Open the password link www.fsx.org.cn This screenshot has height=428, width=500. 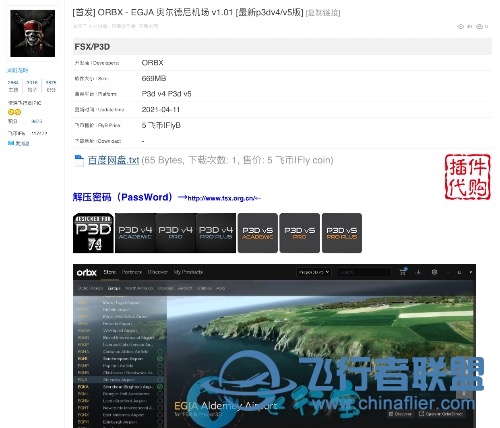(x=220, y=198)
